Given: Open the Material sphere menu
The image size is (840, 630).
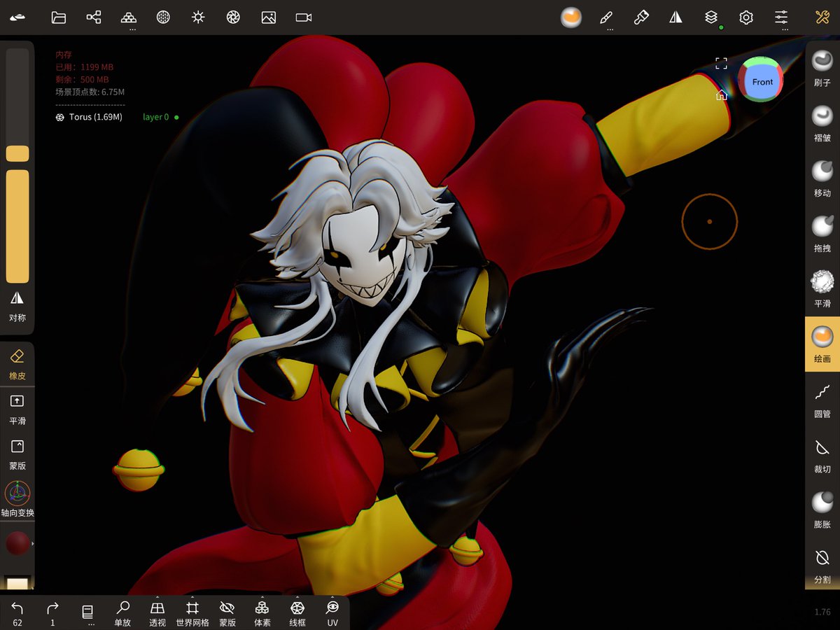Looking at the screenshot, I should point(163,17).
